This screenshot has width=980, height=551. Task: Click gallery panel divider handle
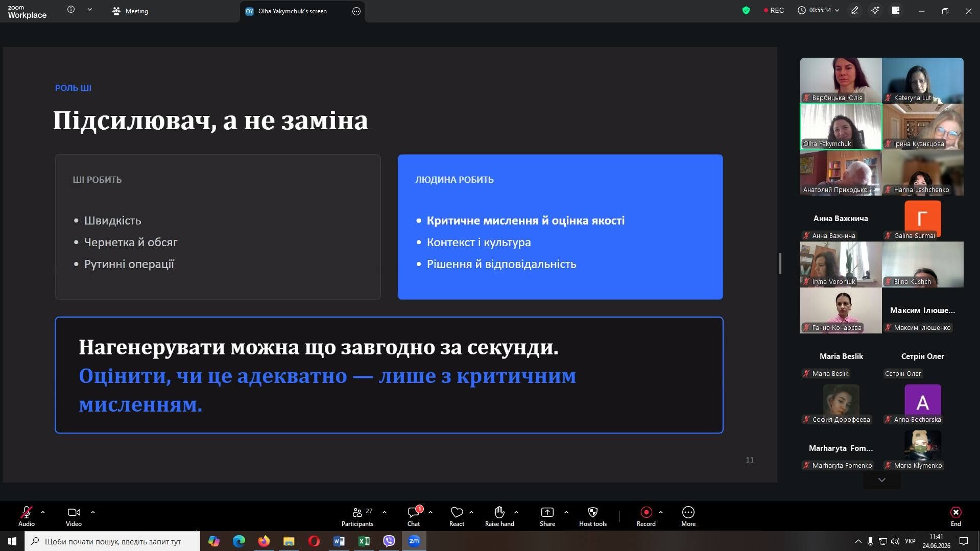[x=780, y=263]
